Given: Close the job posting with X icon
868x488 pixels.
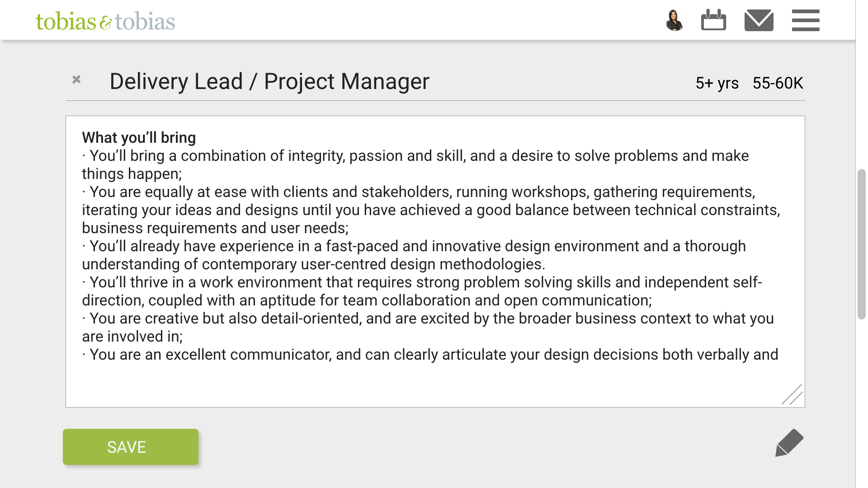Looking at the screenshot, I should pos(76,80).
